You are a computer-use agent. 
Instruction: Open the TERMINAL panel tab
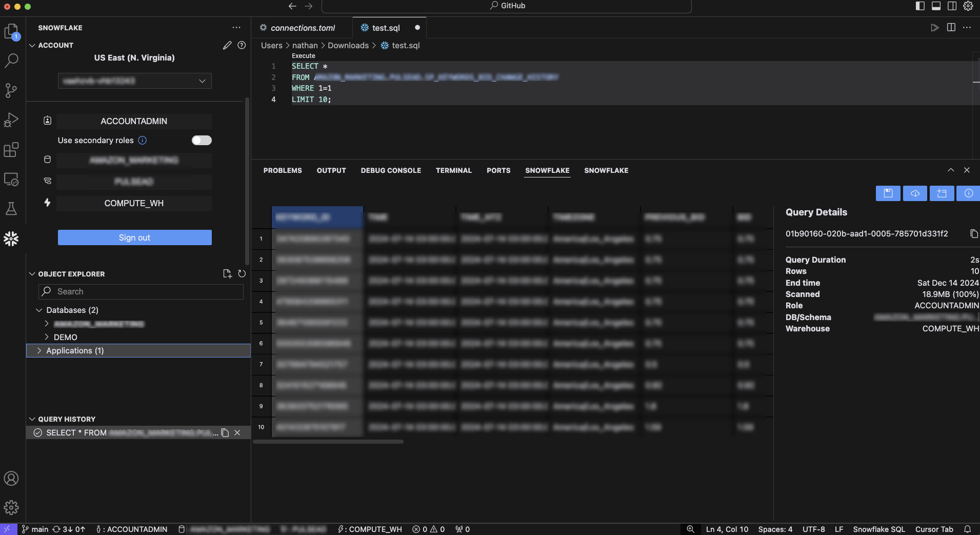pos(454,170)
